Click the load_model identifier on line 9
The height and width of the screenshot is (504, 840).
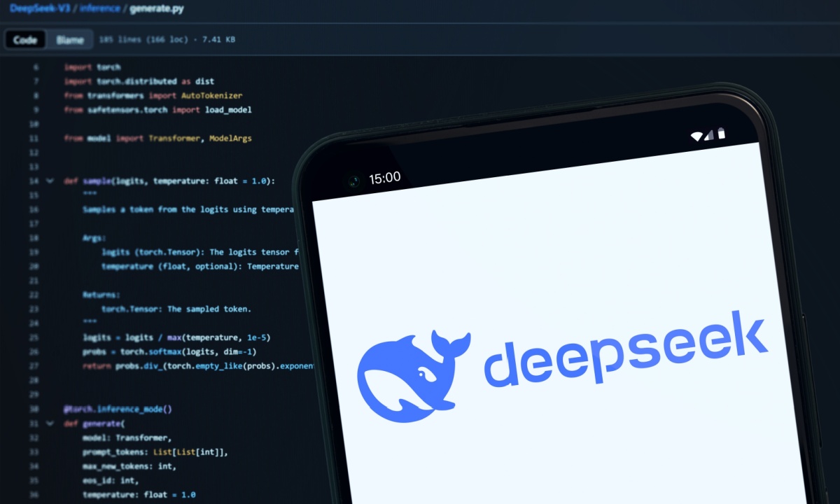228,110
